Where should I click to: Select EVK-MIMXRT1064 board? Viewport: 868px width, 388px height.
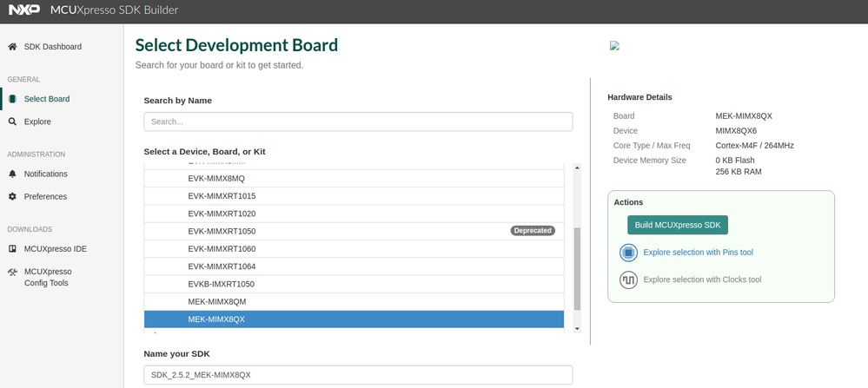click(x=354, y=266)
